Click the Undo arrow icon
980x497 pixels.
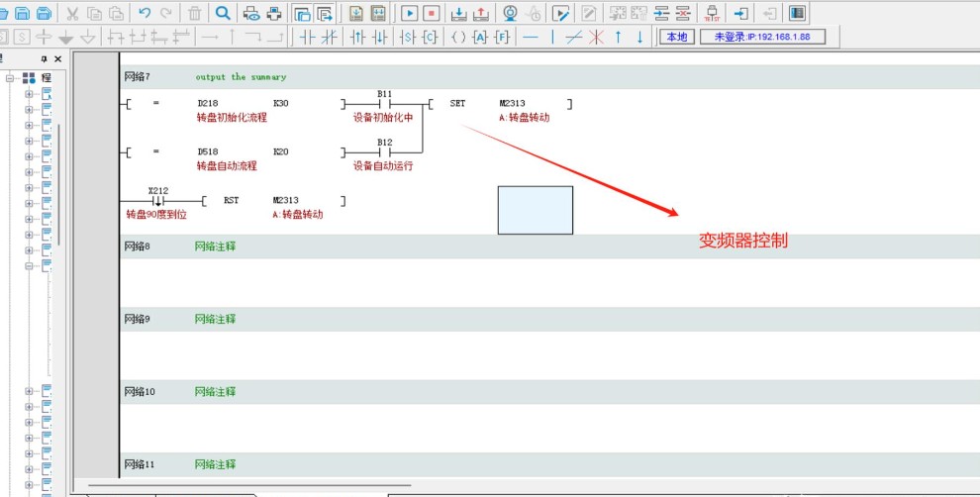[x=145, y=13]
